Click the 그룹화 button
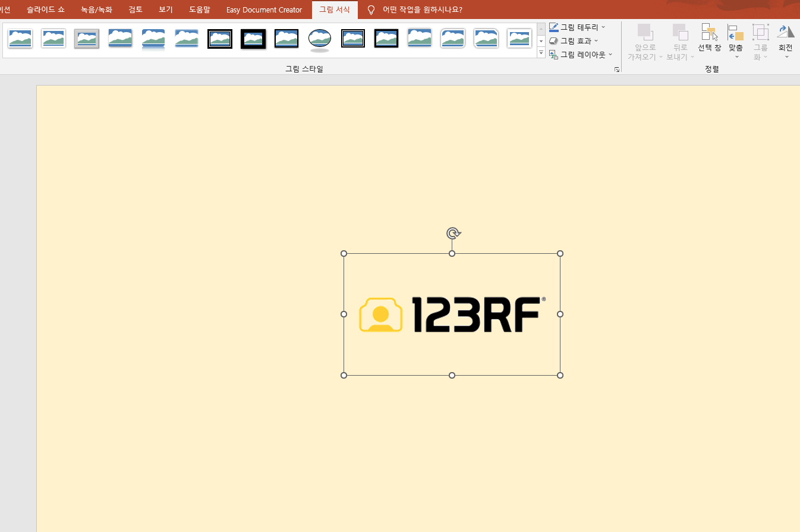This screenshot has width=800, height=532. coord(761,42)
